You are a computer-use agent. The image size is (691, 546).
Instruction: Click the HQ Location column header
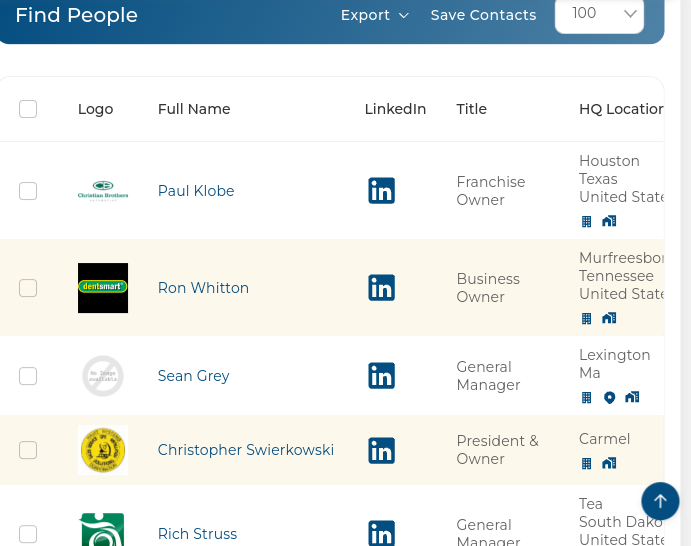621,109
